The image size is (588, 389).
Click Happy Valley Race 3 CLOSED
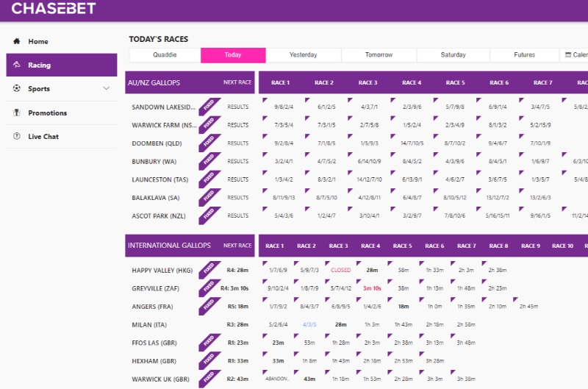click(x=340, y=270)
